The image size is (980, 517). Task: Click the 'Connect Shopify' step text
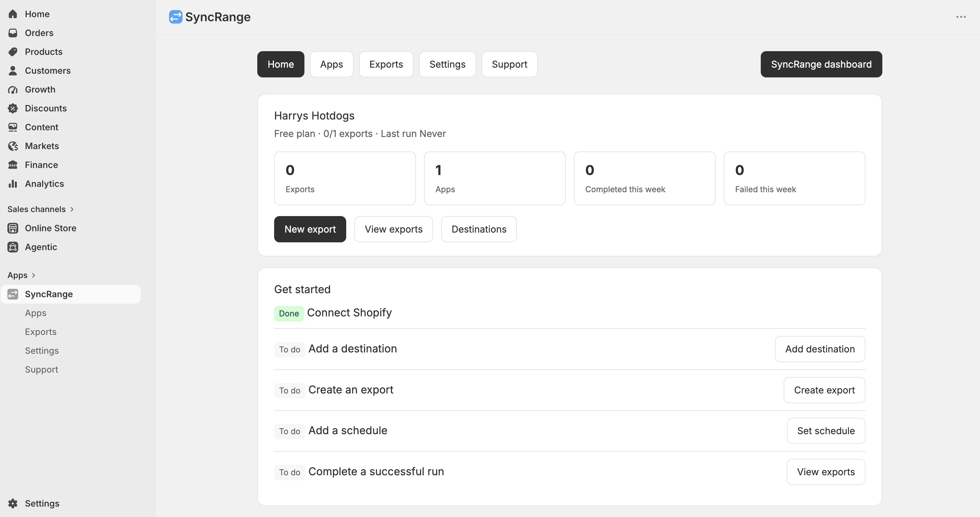click(349, 312)
